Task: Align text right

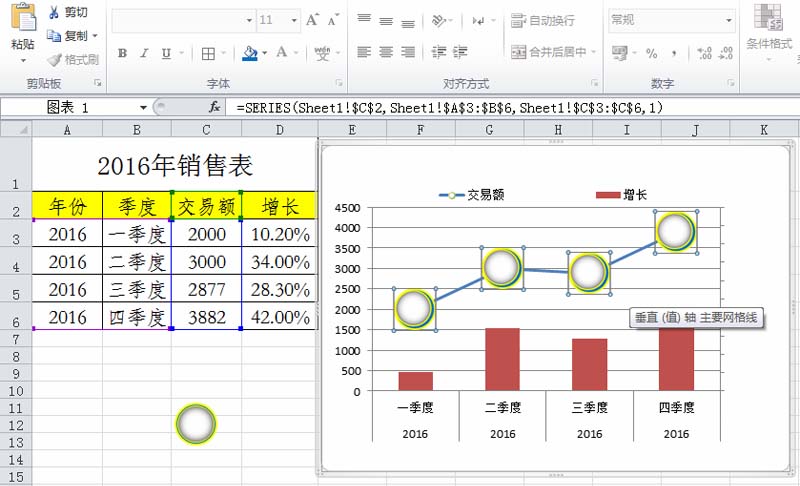Action: pos(408,52)
